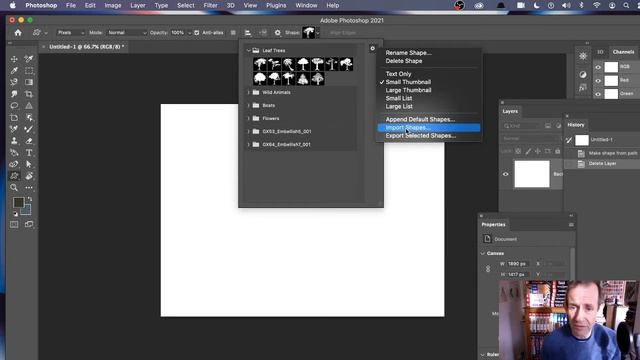
Task: Select the Clone Stamp tool
Action: point(14,141)
